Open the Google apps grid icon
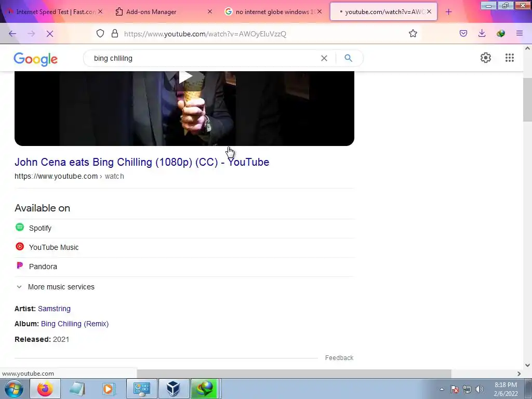Screen dimensions: 532x399 [509, 58]
